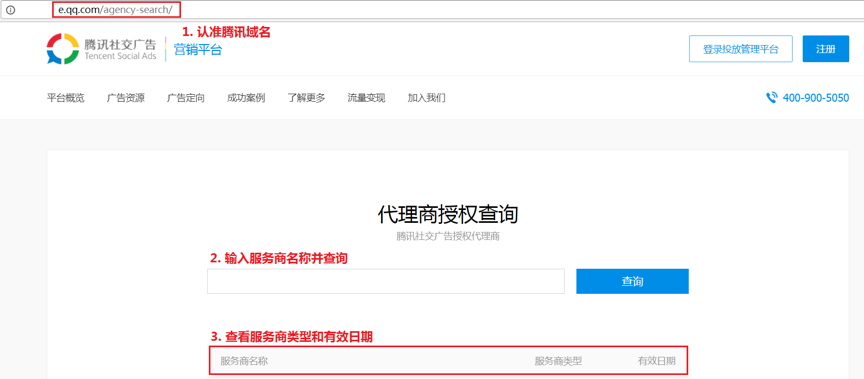
Task: Click the site info icon in address bar
Action: coord(10,9)
